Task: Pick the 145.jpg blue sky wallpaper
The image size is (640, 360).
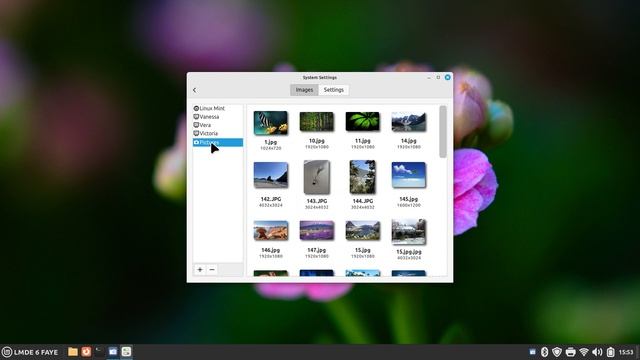Action: pyautogui.click(x=409, y=175)
